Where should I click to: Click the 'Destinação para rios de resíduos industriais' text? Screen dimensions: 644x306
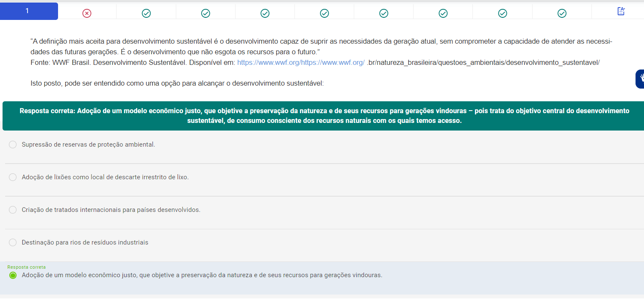tap(85, 242)
